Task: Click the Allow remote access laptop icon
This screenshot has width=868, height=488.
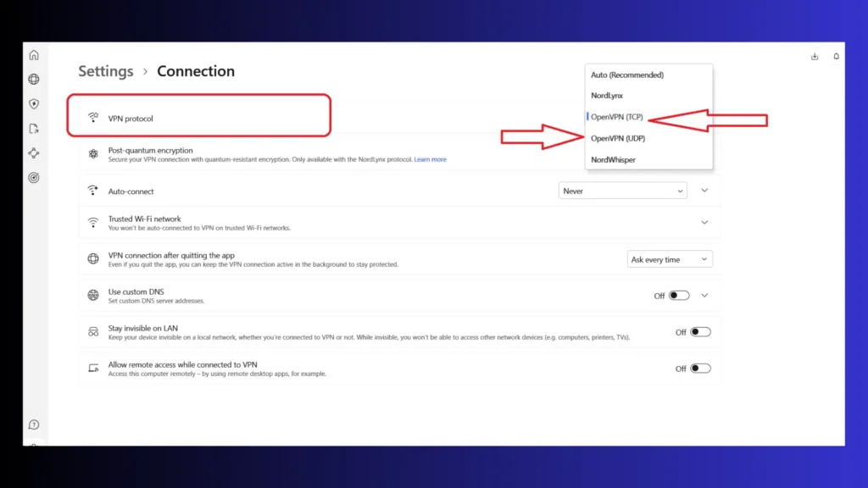Action: coord(93,368)
